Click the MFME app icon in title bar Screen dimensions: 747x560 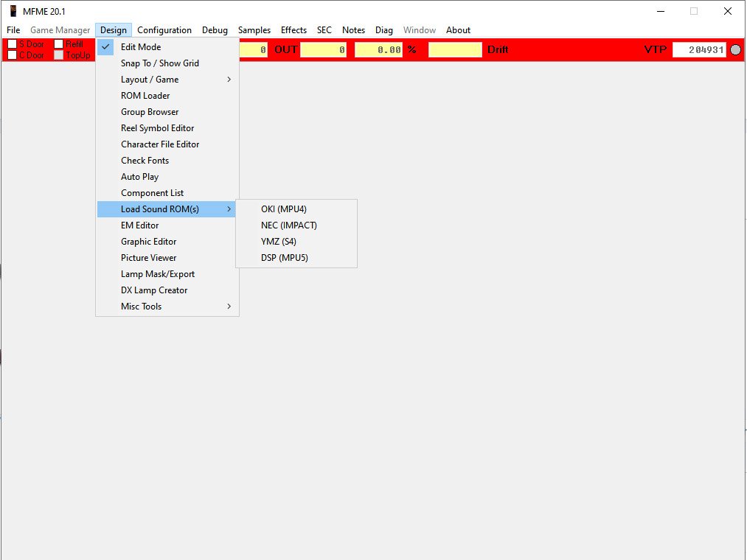[x=13, y=11]
